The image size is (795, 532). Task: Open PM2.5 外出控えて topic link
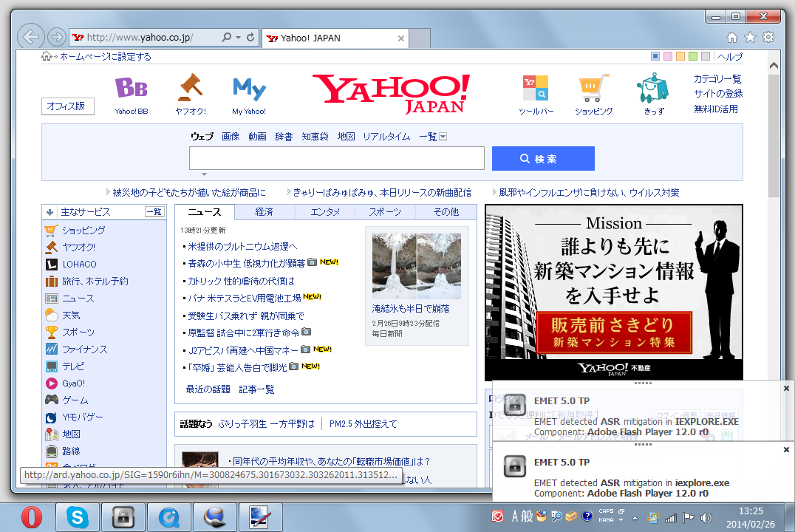point(363,424)
